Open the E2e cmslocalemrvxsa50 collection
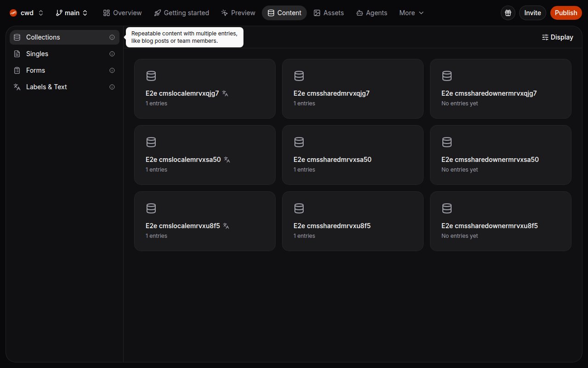Image resolution: width=588 pixels, height=368 pixels. (x=205, y=155)
